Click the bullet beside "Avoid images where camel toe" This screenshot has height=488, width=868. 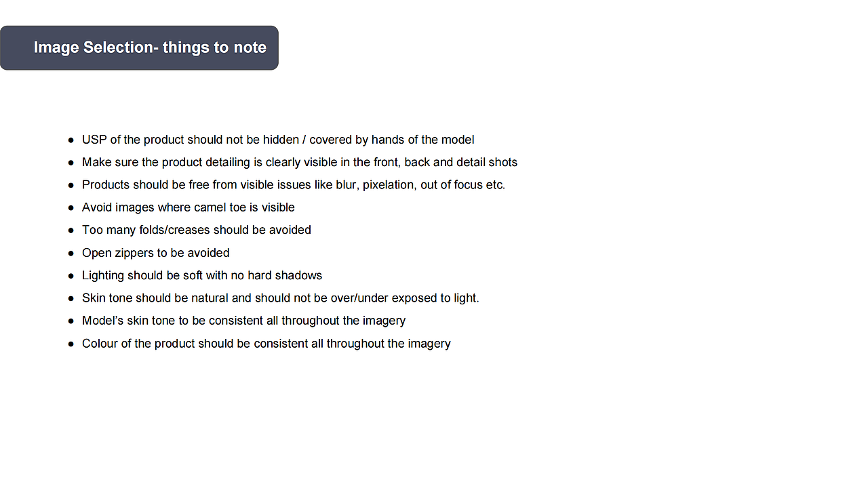pyautogui.click(x=71, y=208)
